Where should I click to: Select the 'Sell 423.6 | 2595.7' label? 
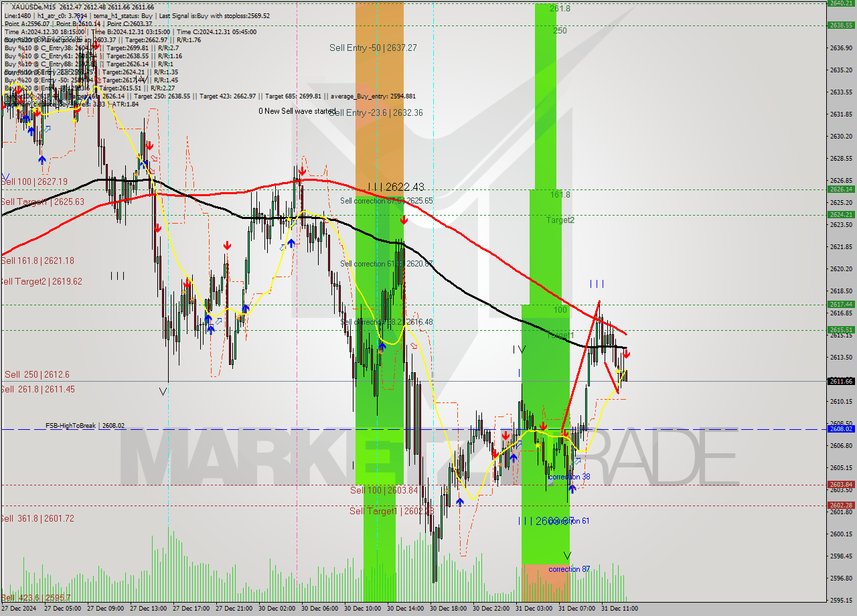click(x=35, y=597)
